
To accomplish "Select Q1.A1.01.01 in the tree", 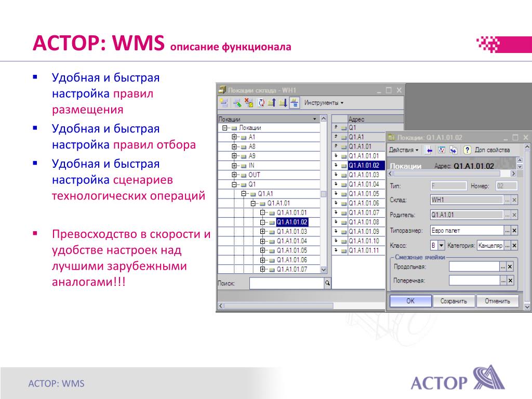I will (292, 212).
